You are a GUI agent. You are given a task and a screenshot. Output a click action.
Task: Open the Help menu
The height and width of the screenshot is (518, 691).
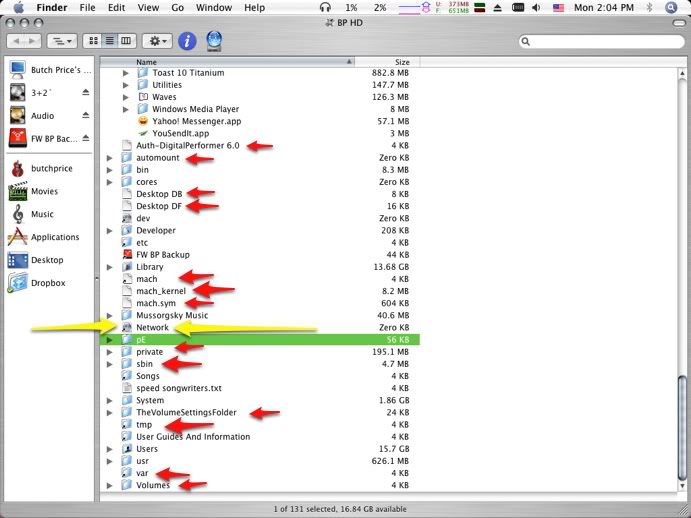coord(254,7)
